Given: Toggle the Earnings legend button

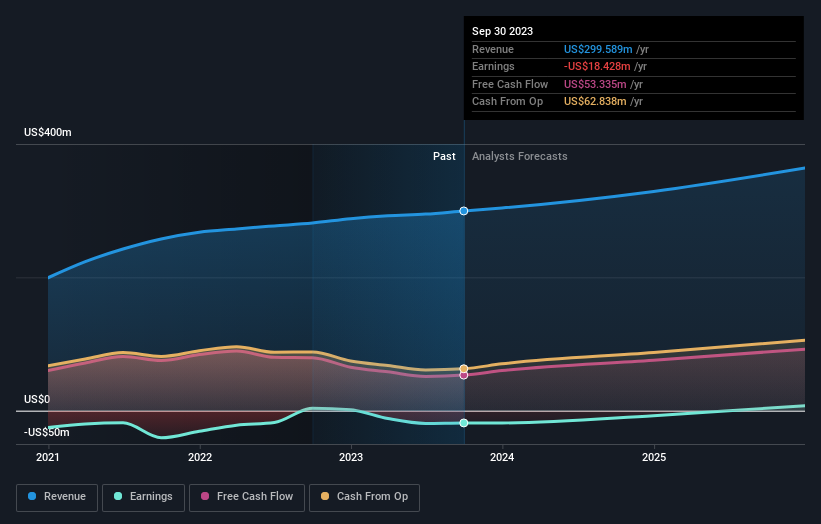Looking at the screenshot, I should [143, 497].
